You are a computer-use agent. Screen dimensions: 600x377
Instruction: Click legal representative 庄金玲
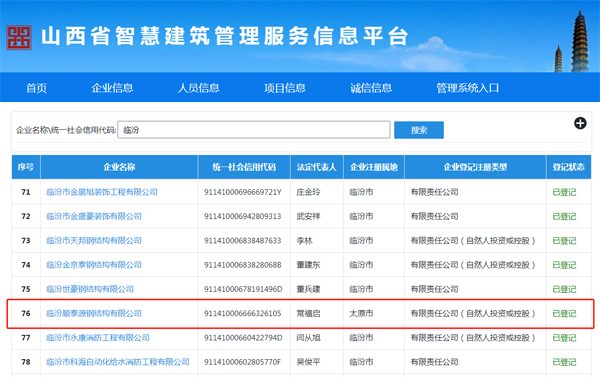click(308, 192)
